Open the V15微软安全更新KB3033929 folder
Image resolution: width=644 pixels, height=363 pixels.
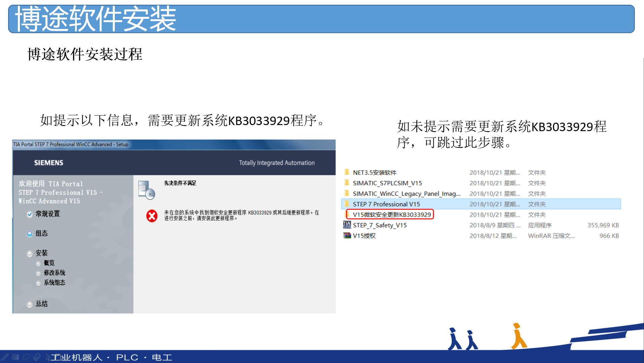[392, 215]
